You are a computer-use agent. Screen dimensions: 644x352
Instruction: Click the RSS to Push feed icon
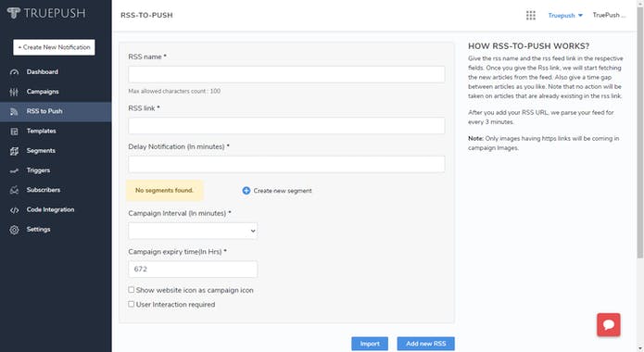point(14,112)
